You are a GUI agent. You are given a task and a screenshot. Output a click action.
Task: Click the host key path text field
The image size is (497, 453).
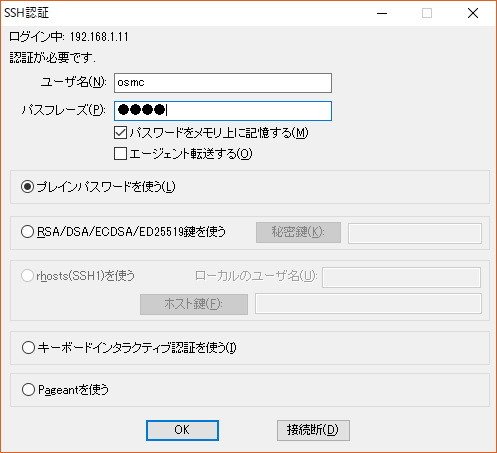(368, 303)
